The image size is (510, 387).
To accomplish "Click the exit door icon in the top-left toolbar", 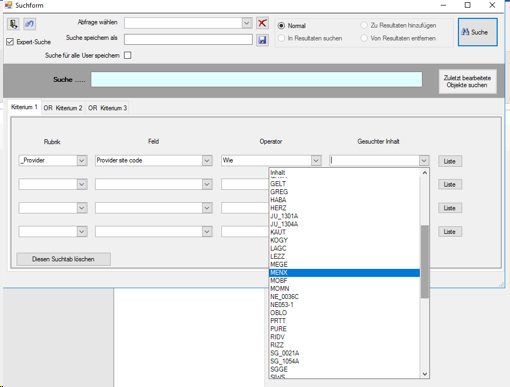I will [x=13, y=24].
